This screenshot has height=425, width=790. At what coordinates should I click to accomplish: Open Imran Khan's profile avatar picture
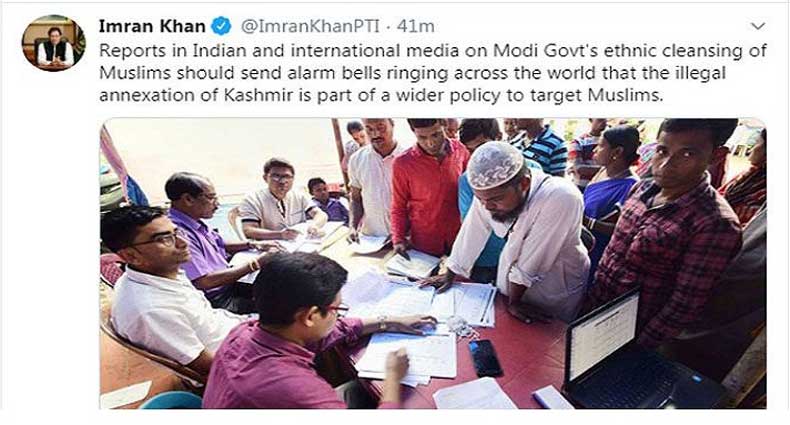(53, 43)
